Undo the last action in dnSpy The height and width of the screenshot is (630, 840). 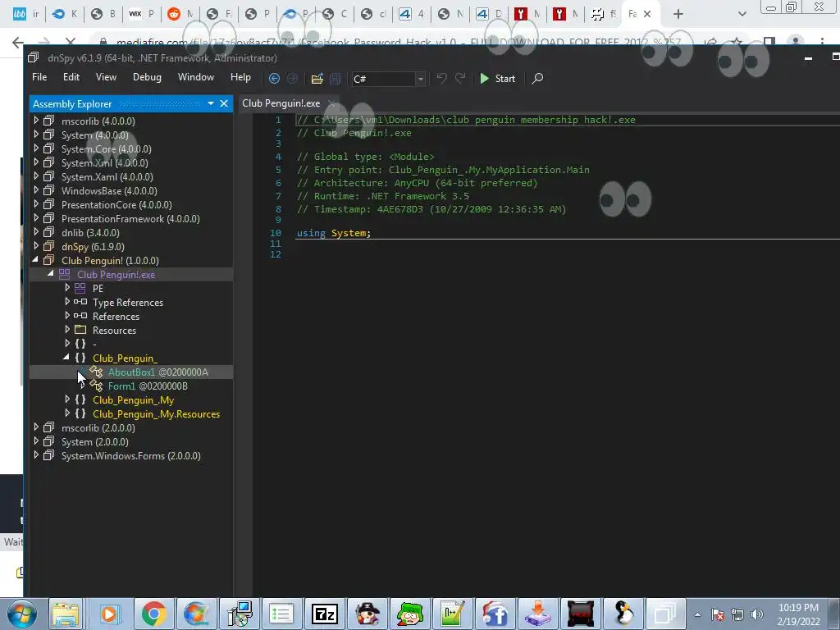[x=441, y=79]
